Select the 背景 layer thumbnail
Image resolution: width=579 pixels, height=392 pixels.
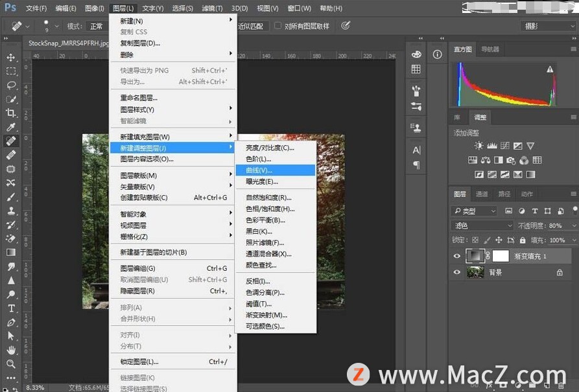(x=475, y=272)
